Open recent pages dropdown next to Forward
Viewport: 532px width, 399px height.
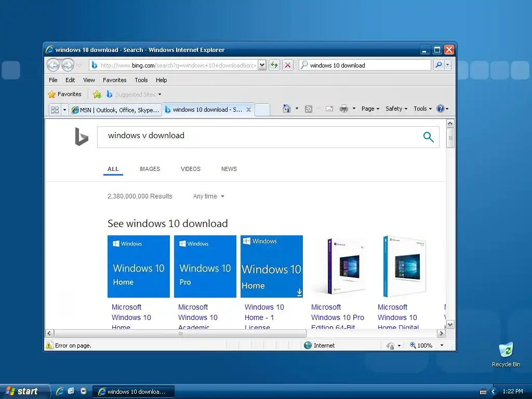click(x=79, y=65)
